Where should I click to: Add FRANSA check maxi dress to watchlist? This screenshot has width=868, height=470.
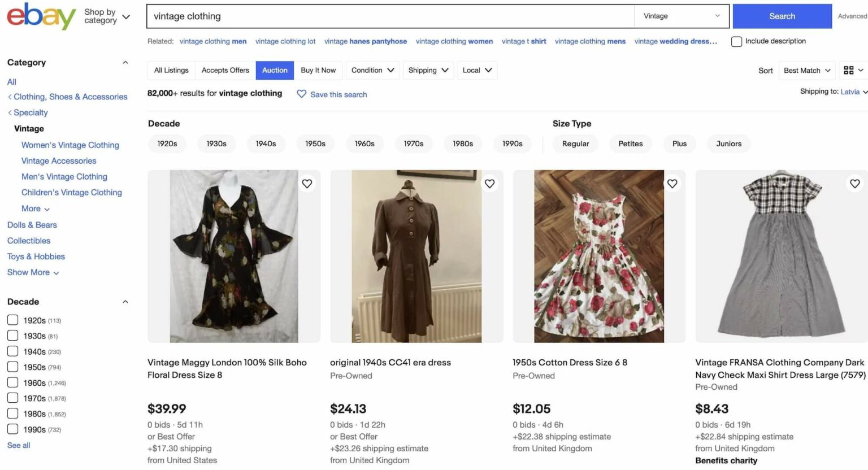pos(854,184)
